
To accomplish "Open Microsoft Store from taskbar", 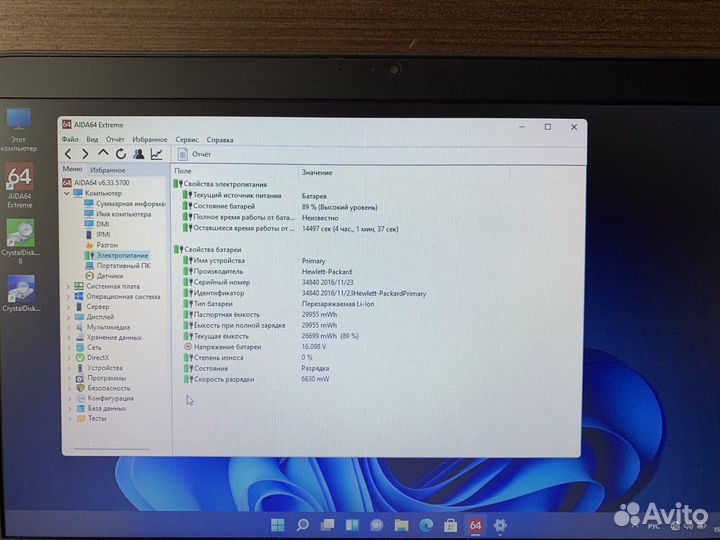I will (x=450, y=525).
